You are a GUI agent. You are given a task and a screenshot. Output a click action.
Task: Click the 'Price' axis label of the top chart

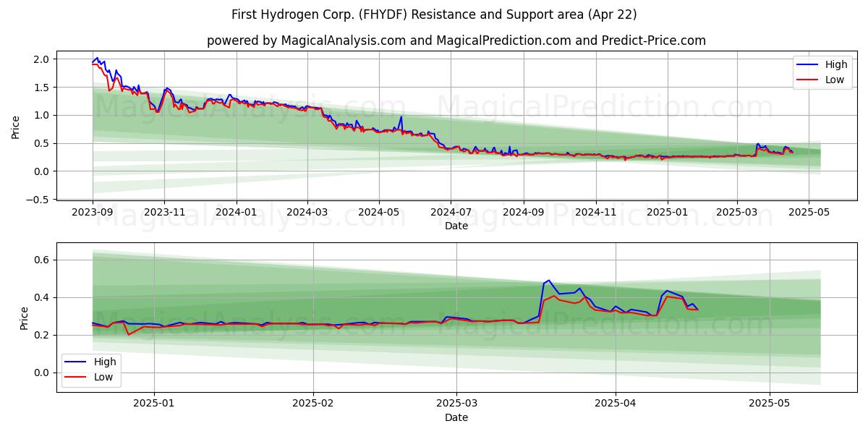point(15,127)
